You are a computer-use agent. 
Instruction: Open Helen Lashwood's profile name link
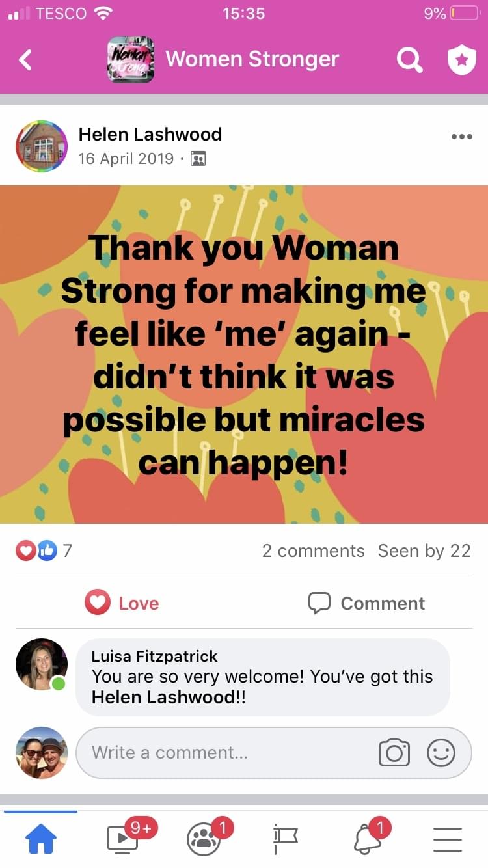pyautogui.click(x=150, y=134)
